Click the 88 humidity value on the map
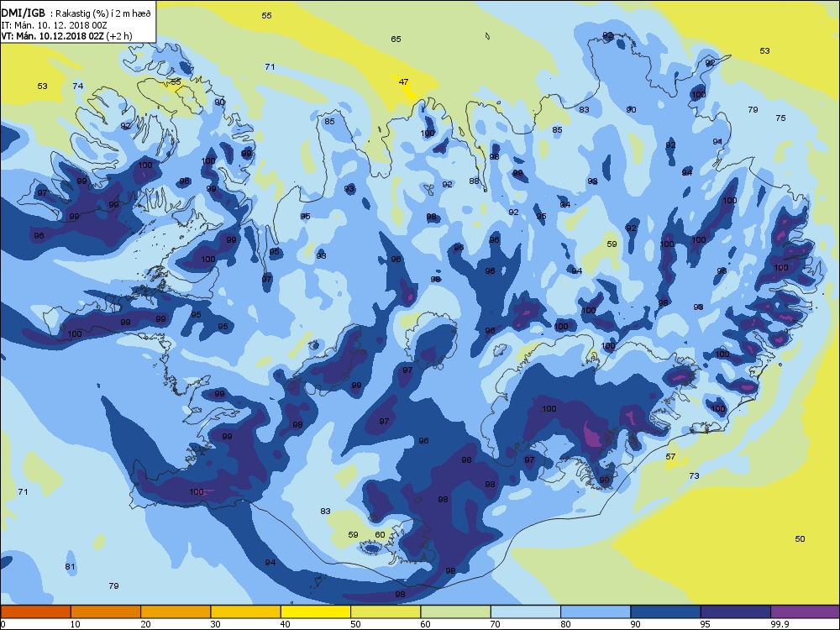Image resolution: width=840 pixels, height=630 pixels. 474,181
